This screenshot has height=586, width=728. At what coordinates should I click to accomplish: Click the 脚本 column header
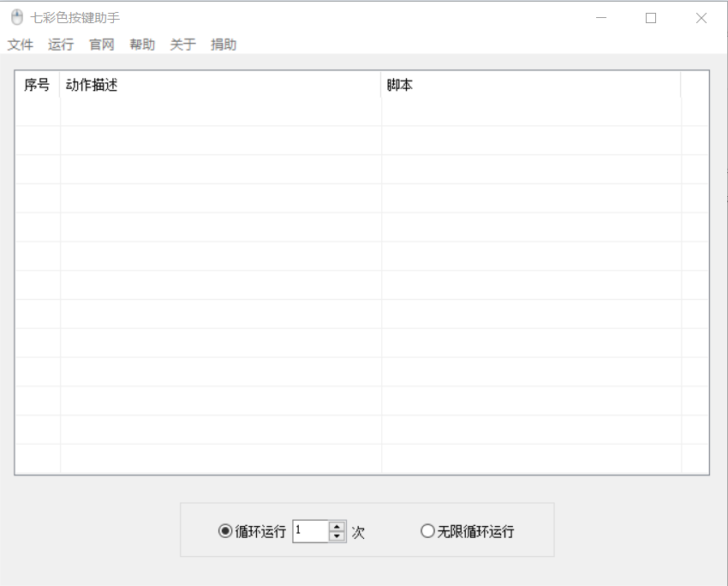531,85
